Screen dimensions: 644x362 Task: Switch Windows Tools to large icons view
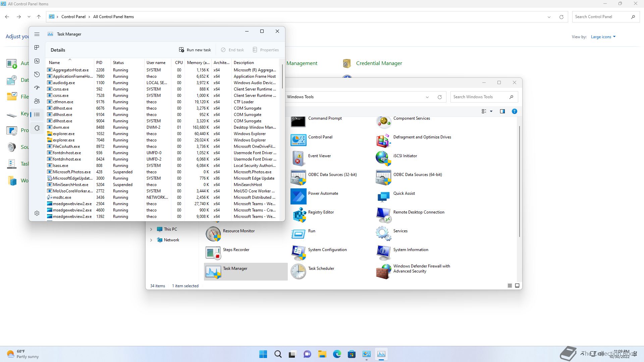coord(517,286)
